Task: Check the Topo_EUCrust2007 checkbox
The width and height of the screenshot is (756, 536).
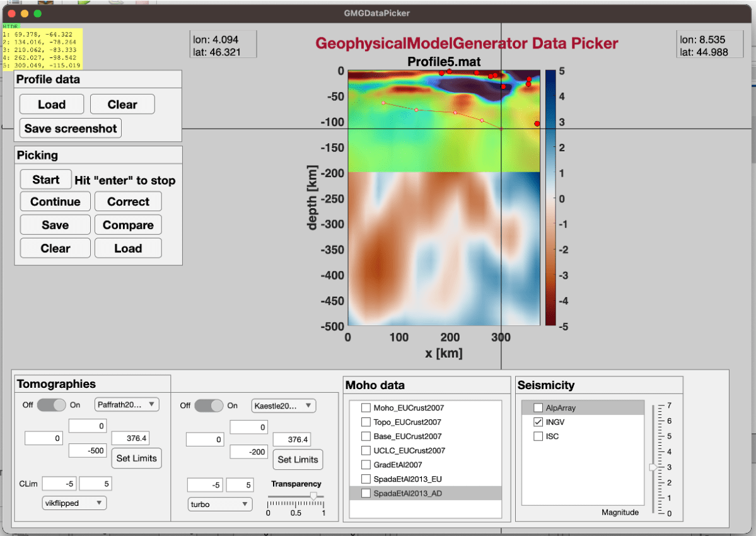Action: pyautogui.click(x=366, y=422)
